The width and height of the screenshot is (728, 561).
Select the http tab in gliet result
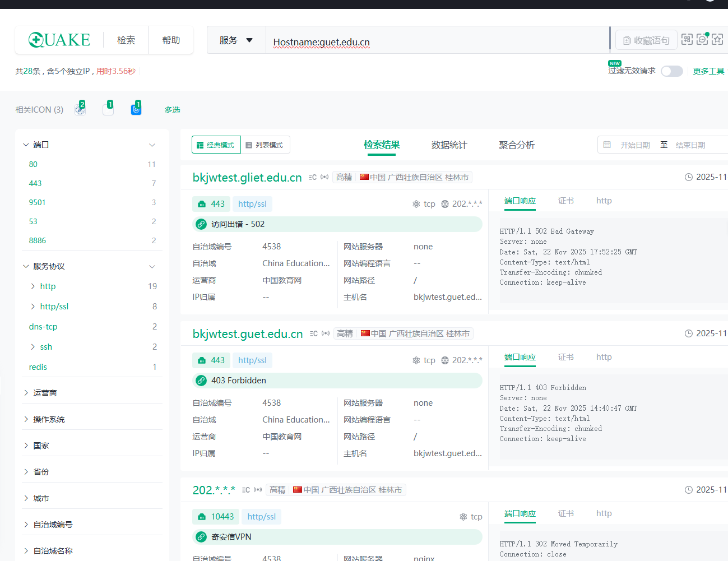tap(604, 201)
